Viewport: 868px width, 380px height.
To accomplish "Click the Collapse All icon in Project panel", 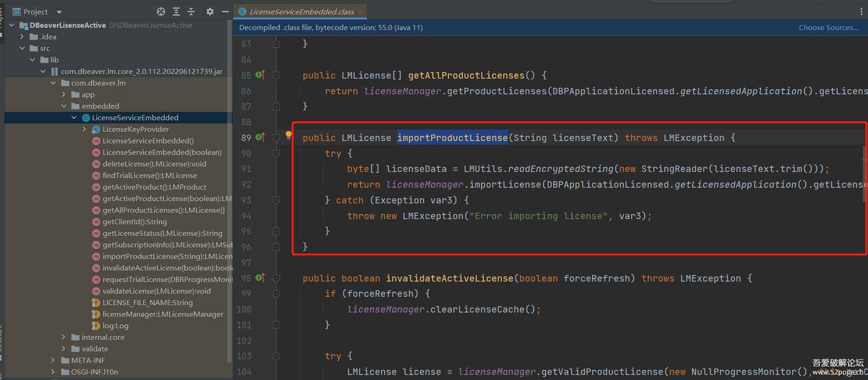I will [x=191, y=12].
